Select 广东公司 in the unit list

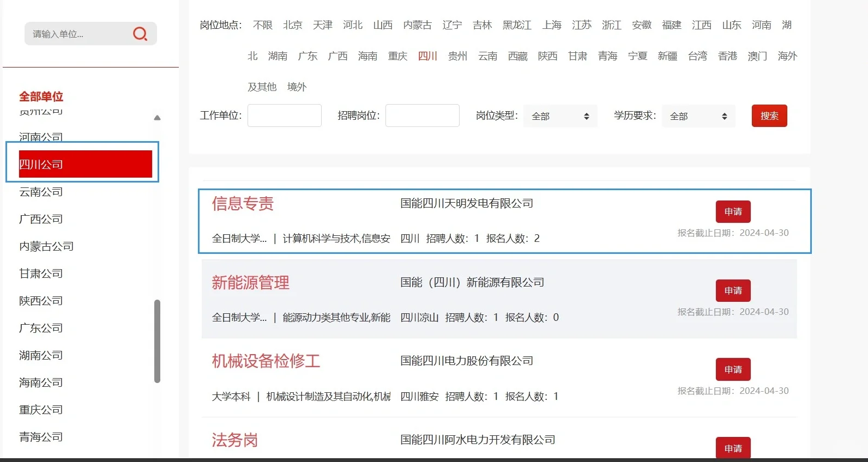click(41, 328)
